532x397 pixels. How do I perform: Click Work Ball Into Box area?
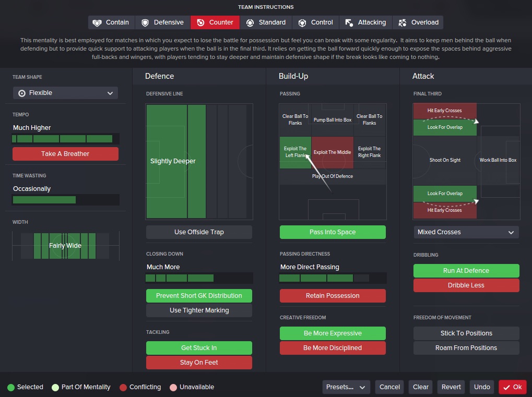[498, 160]
